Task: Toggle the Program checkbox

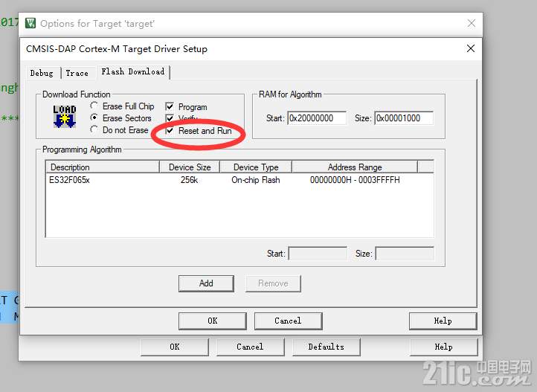Action: tap(170, 106)
